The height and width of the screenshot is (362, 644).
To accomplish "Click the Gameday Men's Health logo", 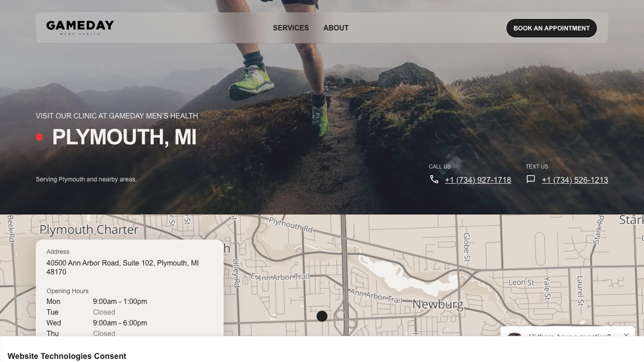I will [80, 28].
